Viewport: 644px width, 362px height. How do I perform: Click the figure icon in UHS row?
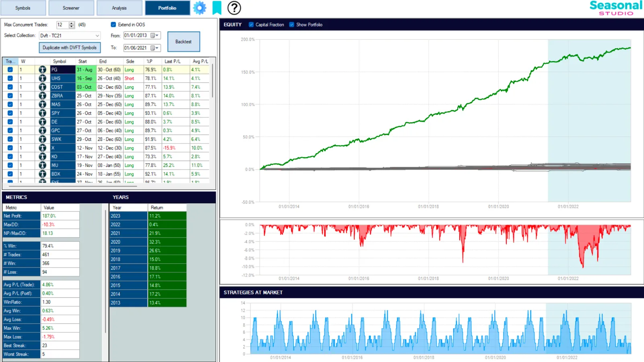click(x=42, y=78)
